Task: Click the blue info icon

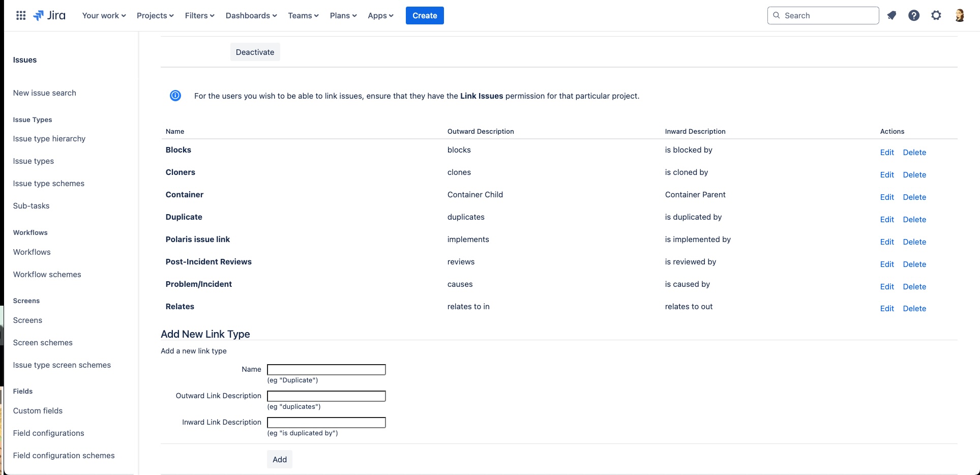Action: [175, 96]
